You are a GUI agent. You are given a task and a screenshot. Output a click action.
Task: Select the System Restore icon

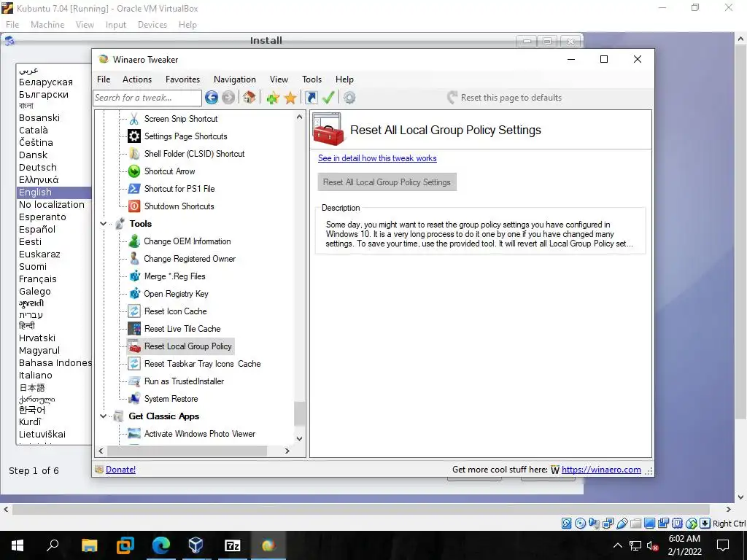point(134,399)
